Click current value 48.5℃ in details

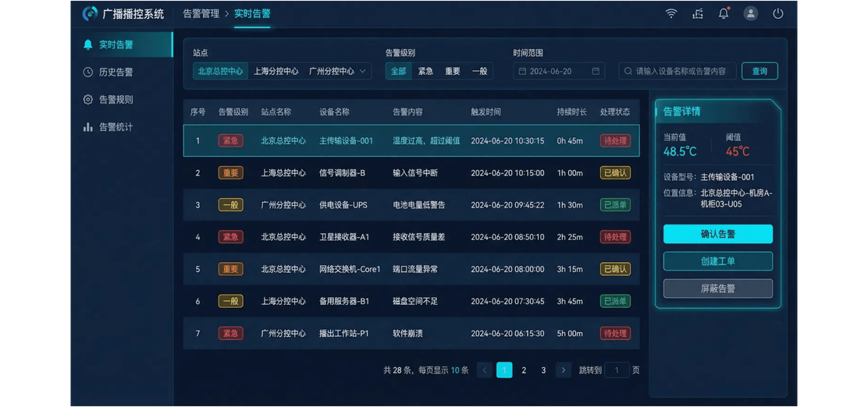coord(680,151)
